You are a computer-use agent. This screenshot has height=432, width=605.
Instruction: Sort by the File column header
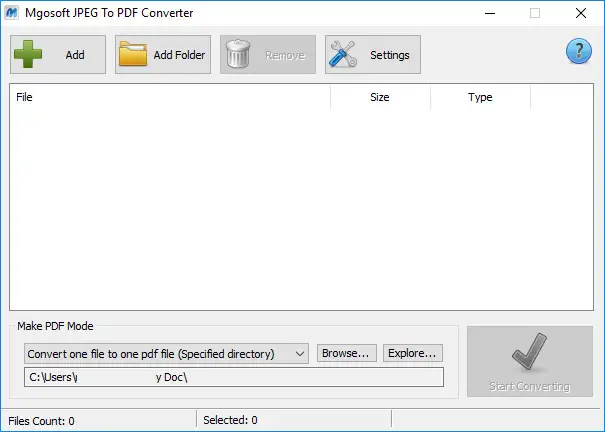click(170, 97)
